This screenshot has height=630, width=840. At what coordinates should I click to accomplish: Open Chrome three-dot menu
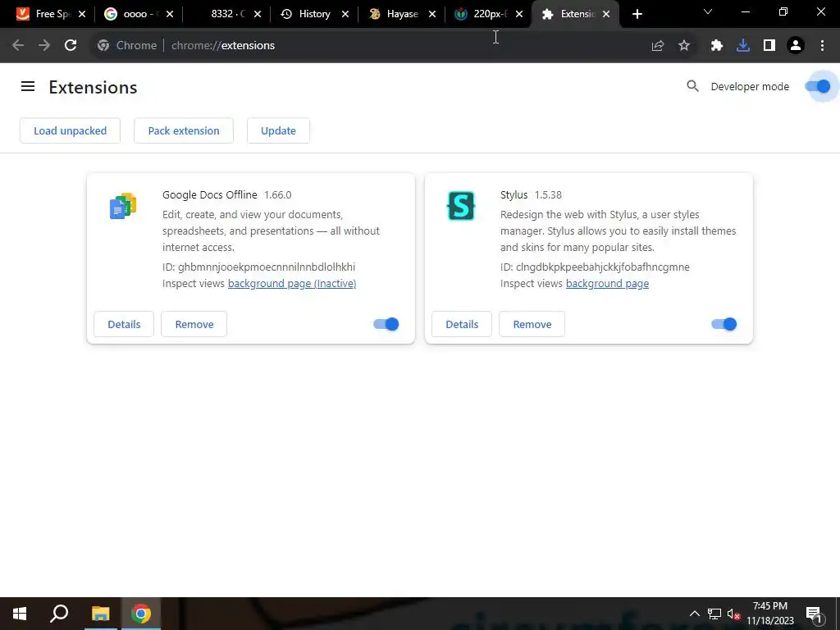[822, 46]
